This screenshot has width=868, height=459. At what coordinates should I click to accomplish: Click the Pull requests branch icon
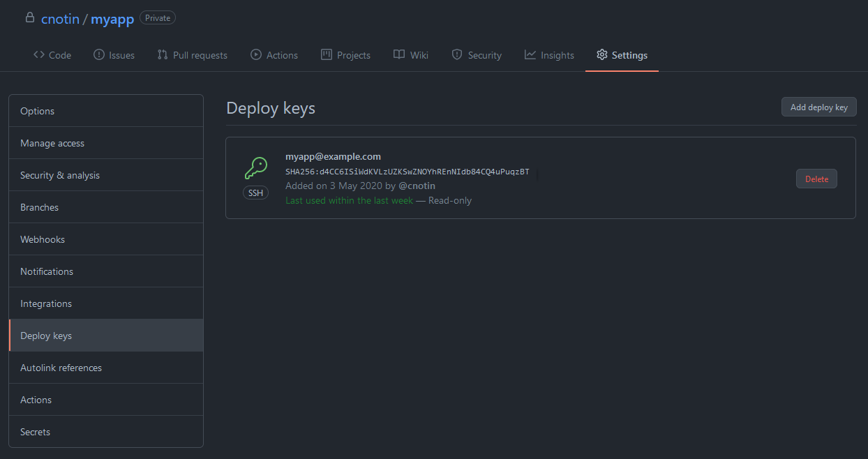coord(163,54)
